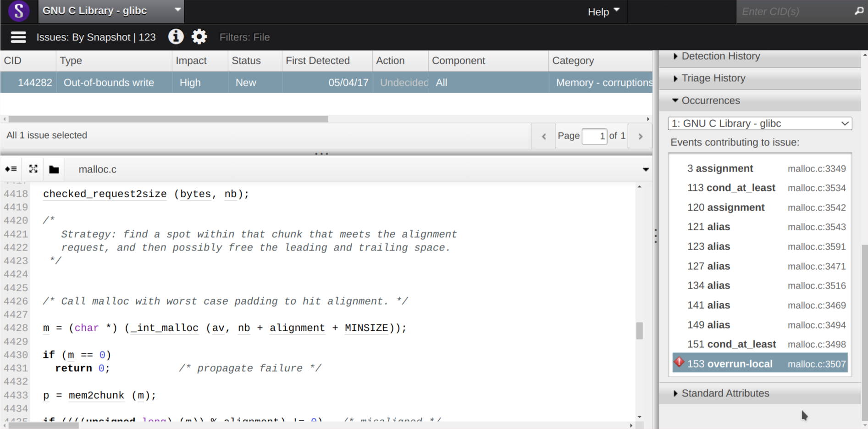This screenshot has height=429, width=868.
Task: Select event 3 assignment malloc.c:3349
Action: [760, 168]
